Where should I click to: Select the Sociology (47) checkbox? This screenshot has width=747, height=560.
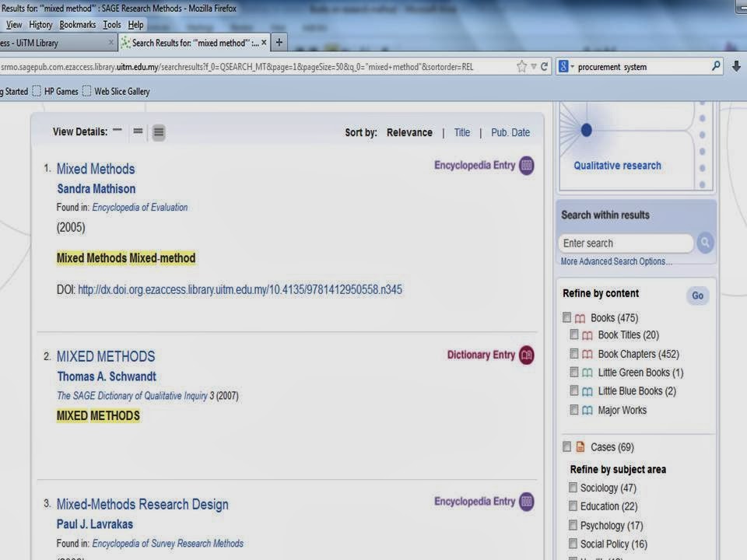coord(573,487)
